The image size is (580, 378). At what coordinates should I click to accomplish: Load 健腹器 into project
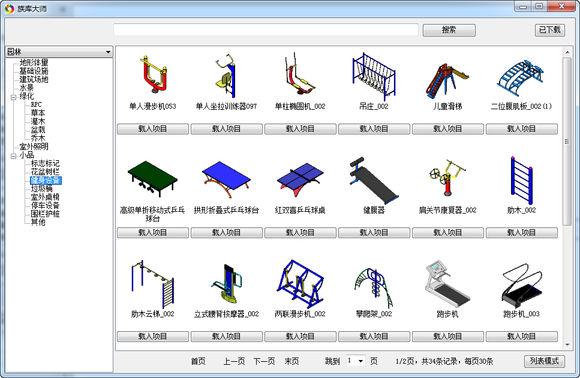coord(374,233)
